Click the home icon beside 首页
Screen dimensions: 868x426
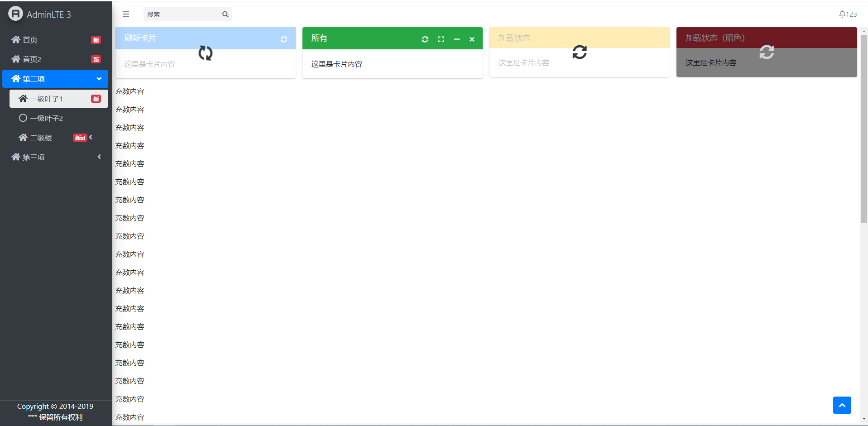15,39
